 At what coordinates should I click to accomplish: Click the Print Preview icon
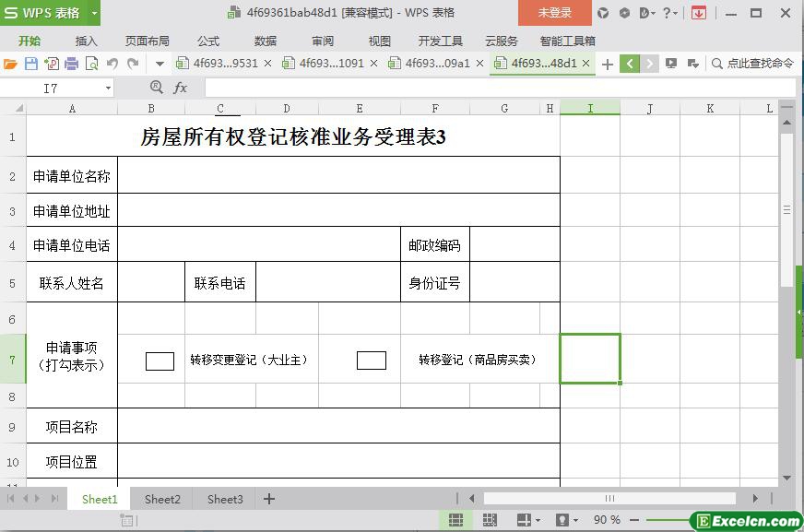[x=92, y=64]
